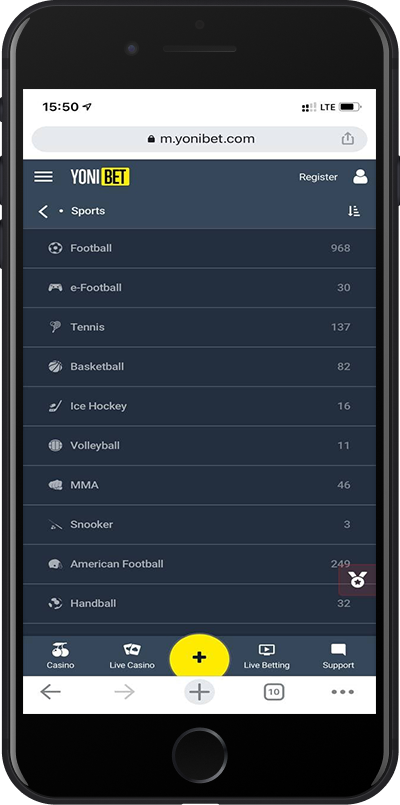Open the browser tabs counter
This screenshot has height=805, width=400.
point(274,692)
